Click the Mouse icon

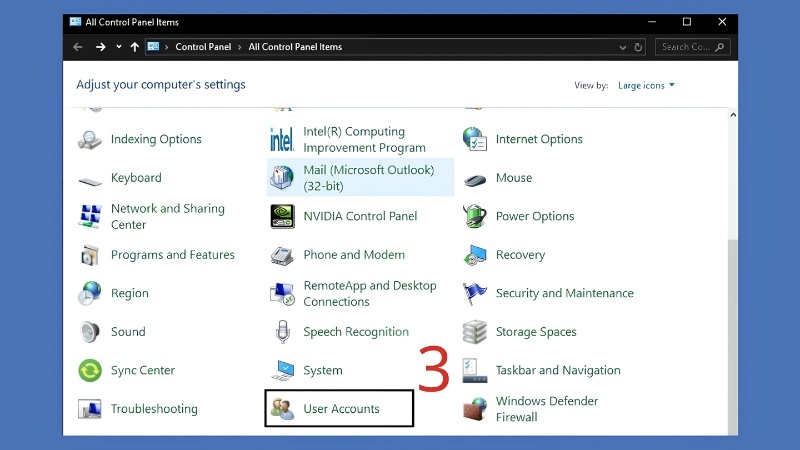(474, 180)
